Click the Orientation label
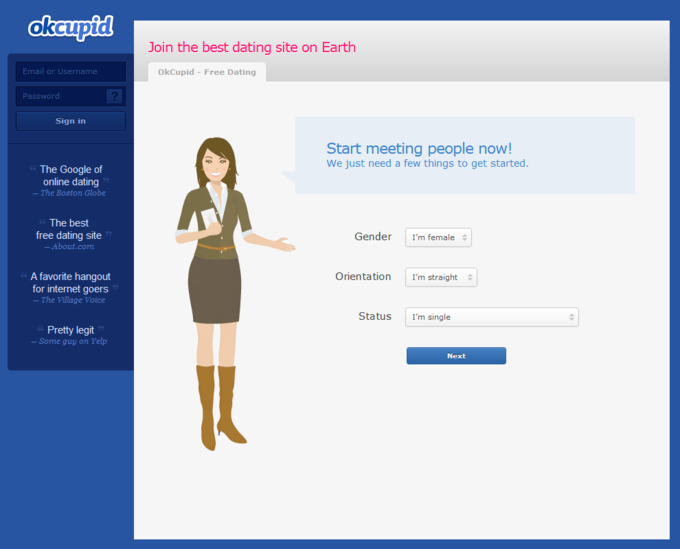 tap(363, 276)
